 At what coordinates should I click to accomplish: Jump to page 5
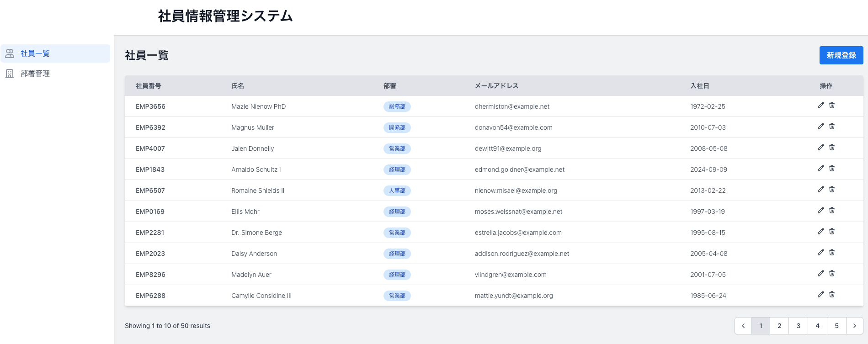(837, 326)
